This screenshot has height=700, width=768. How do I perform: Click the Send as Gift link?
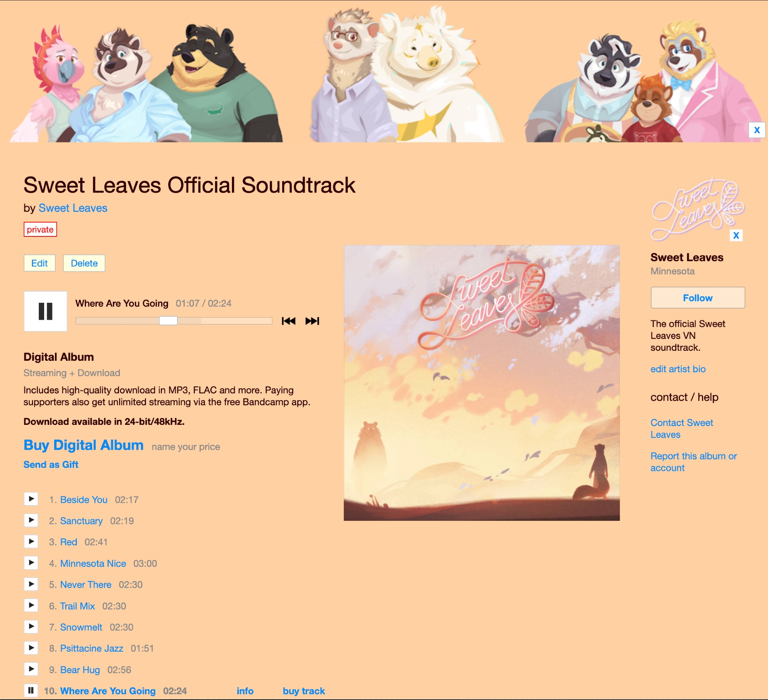tap(51, 465)
